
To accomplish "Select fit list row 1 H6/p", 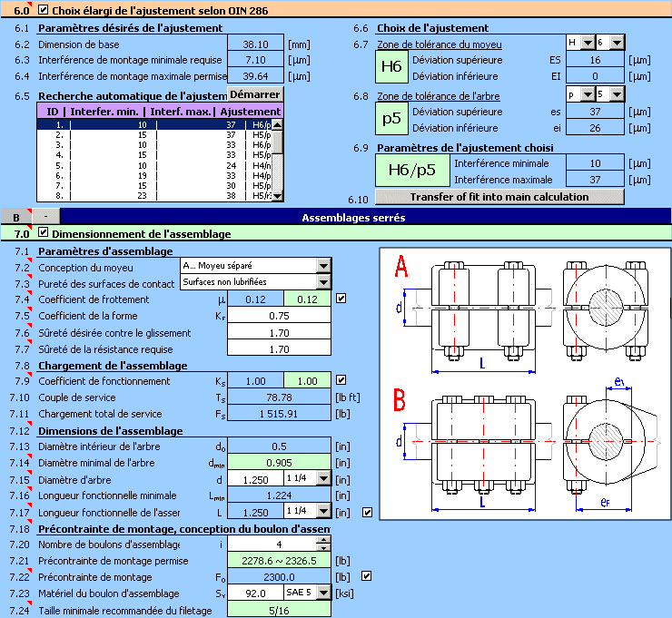I will pyautogui.click(x=154, y=124).
